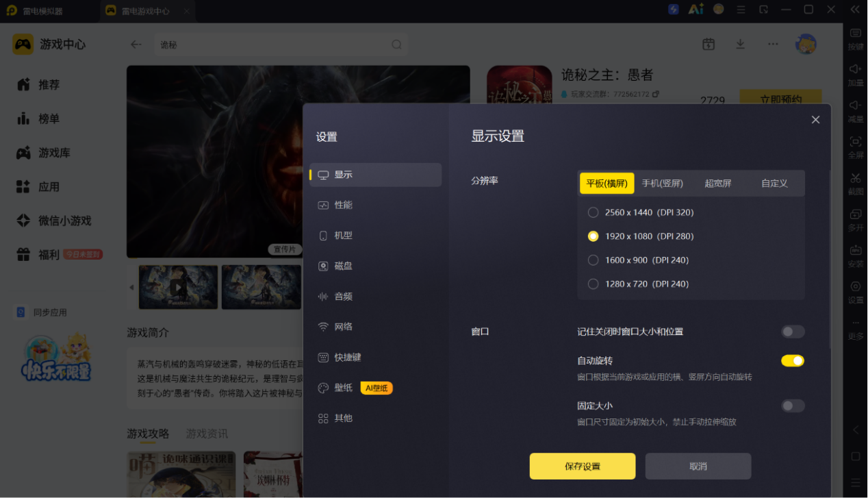Open 福利 rewards in the sidebar
The width and height of the screenshot is (868, 498).
59,255
